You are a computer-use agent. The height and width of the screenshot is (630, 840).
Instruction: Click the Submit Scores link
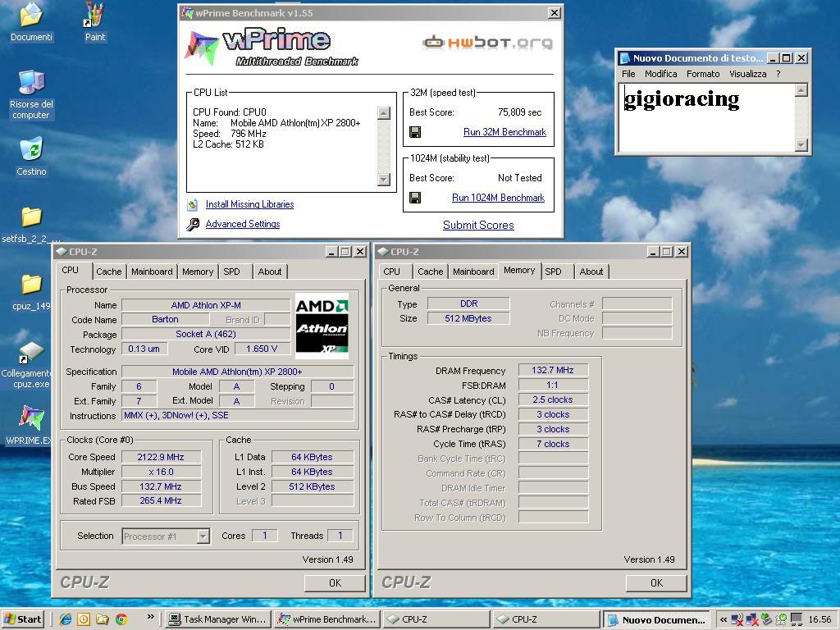coord(478,225)
